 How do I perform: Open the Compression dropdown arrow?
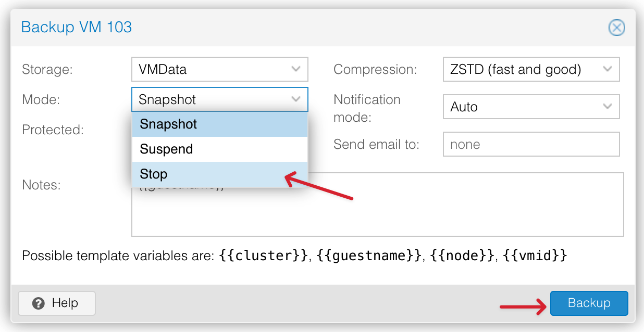(x=607, y=69)
